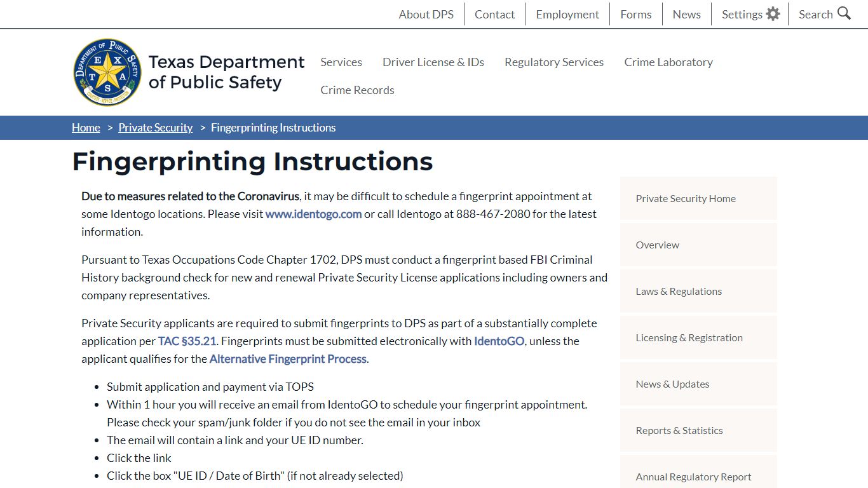
Task: Click the Private Security breadcrumb link
Action: pyautogui.click(x=155, y=127)
